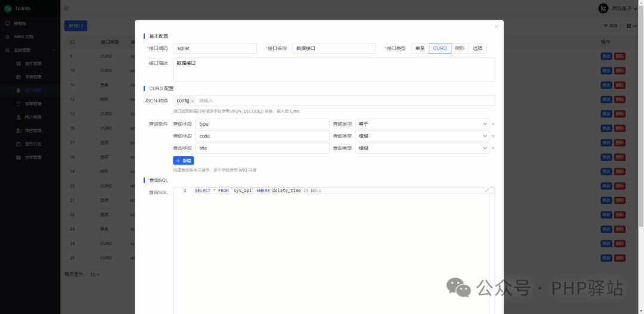Remove the config tag with its x
This screenshot has width=644, height=314.
(192, 101)
